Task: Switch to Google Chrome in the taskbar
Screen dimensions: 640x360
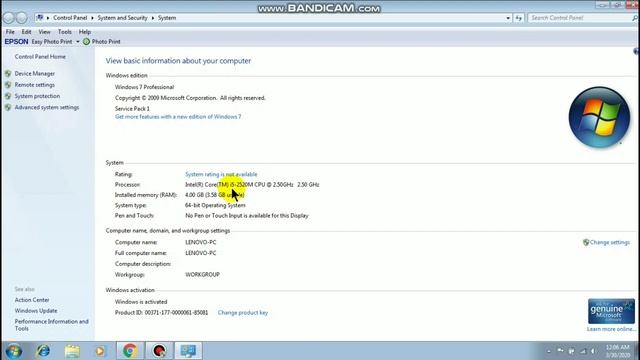Action: pos(130,351)
